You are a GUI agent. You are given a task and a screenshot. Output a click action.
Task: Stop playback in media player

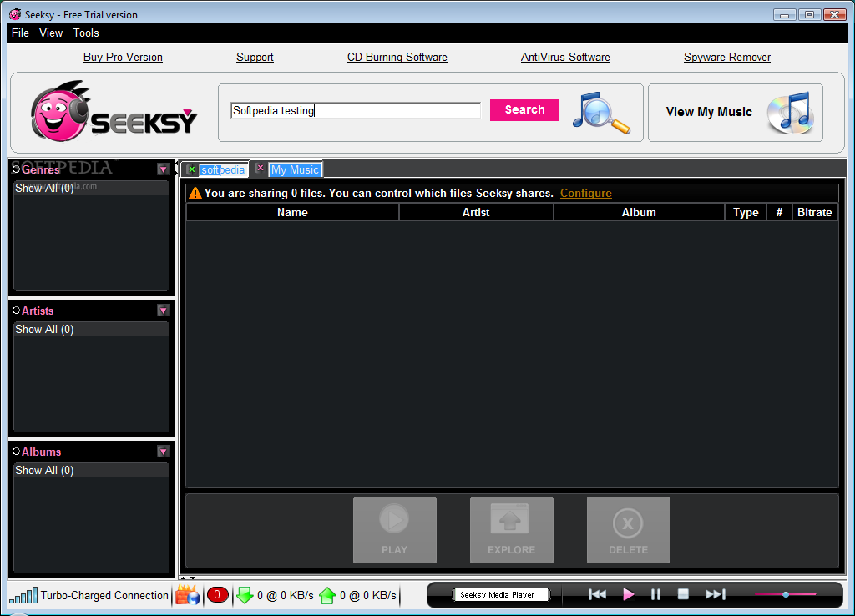(x=683, y=594)
